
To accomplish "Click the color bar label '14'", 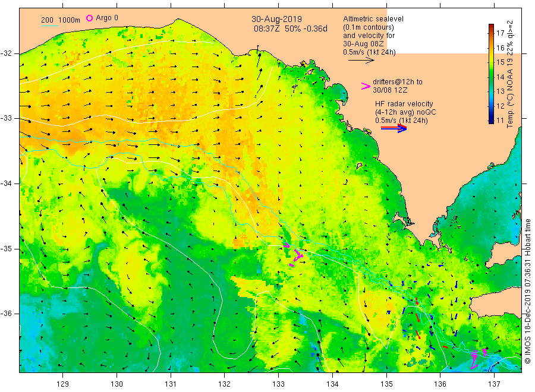I will [x=500, y=77].
